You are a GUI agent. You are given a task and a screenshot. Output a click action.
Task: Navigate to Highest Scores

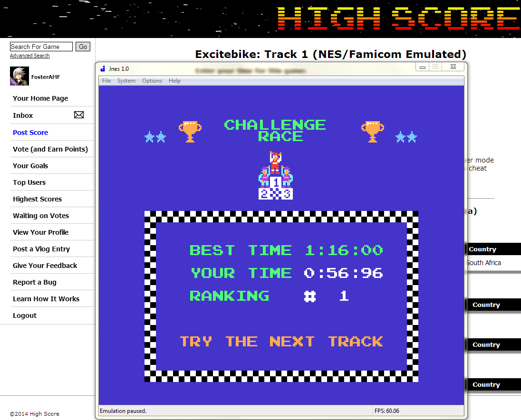click(x=37, y=199)
